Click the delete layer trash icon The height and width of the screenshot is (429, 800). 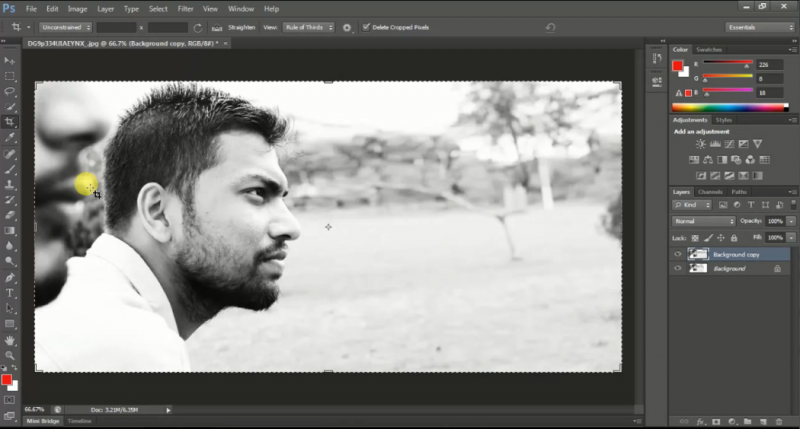[779, 421]
